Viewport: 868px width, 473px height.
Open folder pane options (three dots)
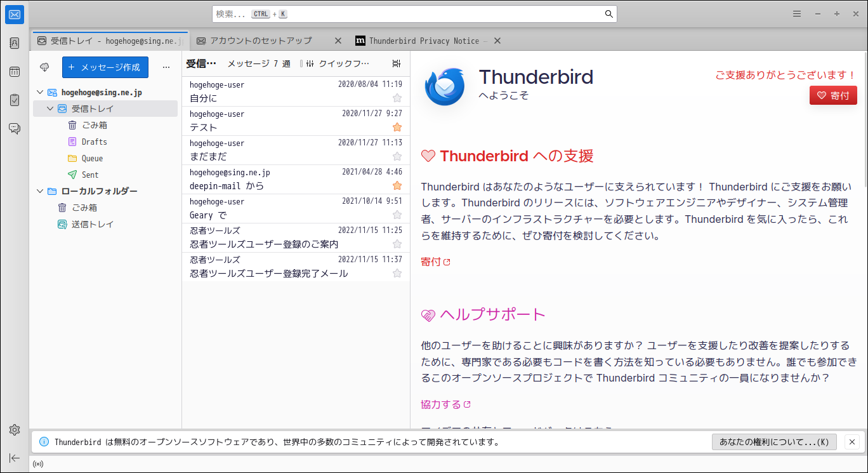[166, 67]
